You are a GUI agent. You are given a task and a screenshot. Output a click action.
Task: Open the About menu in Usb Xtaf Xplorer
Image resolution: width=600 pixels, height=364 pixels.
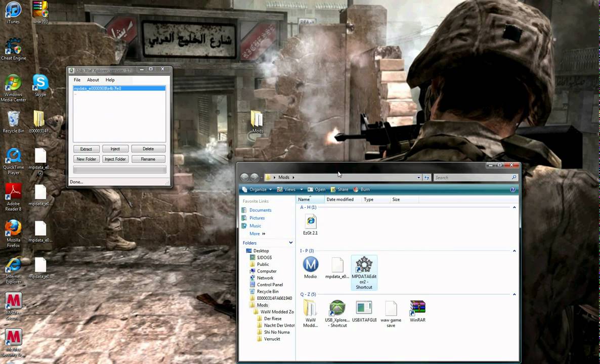(93, 80)
